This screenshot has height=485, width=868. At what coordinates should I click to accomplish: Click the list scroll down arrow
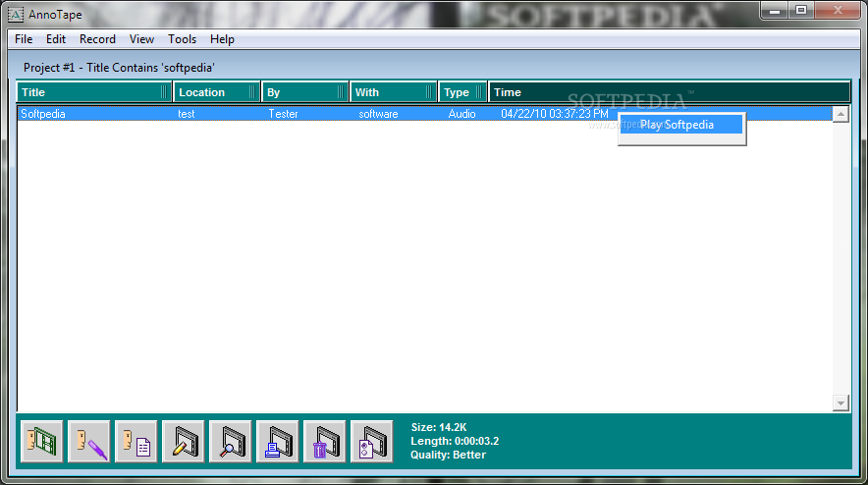(841, 404)
